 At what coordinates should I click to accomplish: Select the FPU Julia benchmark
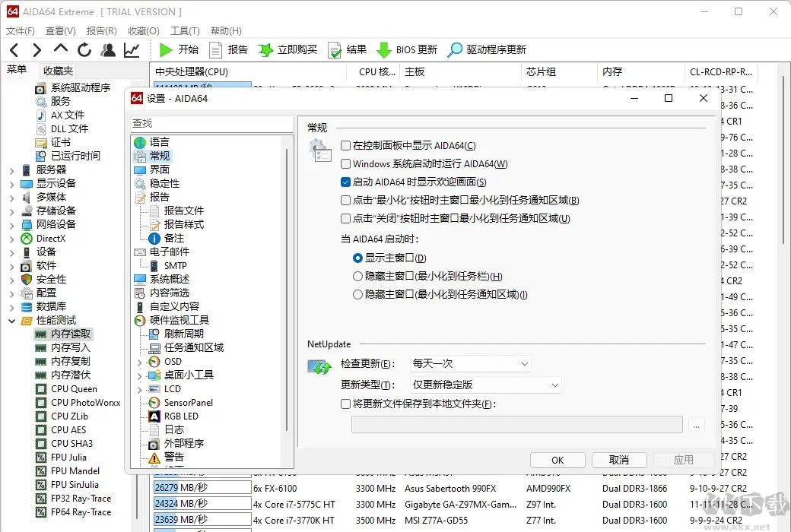(x=71, y=457)
